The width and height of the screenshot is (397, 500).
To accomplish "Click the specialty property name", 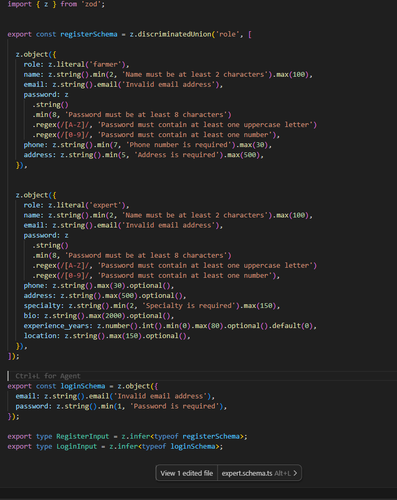I will 42,306.
